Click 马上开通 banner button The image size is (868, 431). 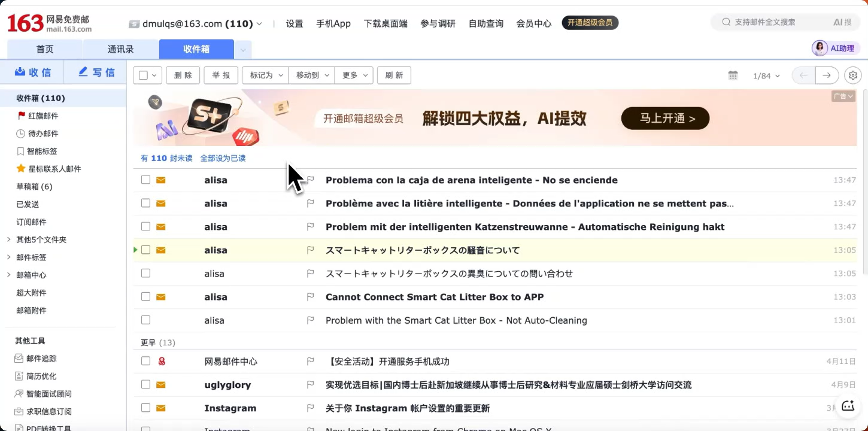pos(665,119)
